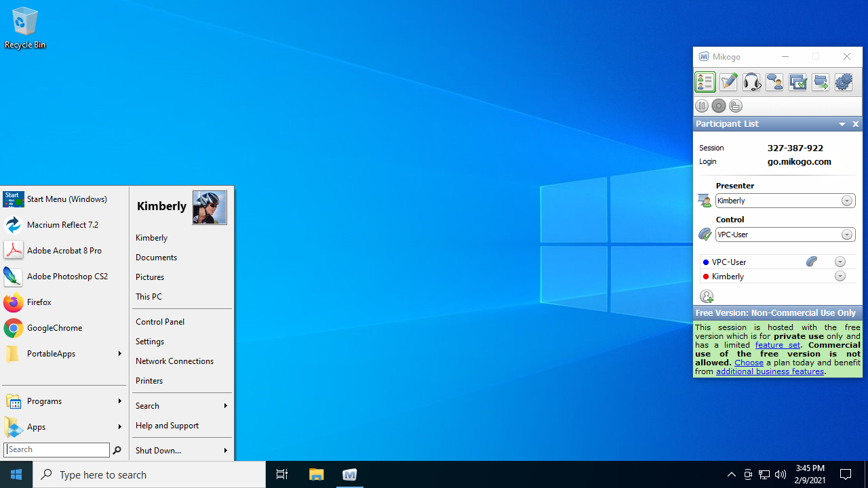Toggle the session recording button

coord(719,106)
